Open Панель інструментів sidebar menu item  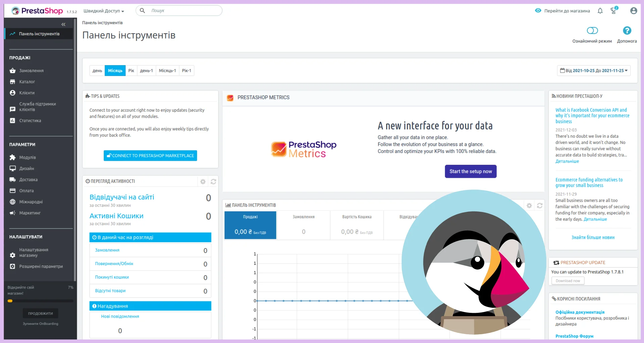click(39, 34)
